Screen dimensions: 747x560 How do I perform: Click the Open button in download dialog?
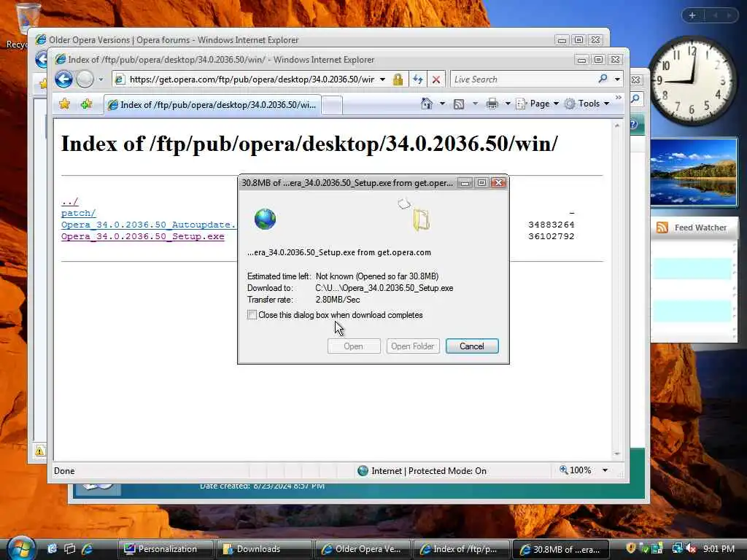tap(354, 346)
